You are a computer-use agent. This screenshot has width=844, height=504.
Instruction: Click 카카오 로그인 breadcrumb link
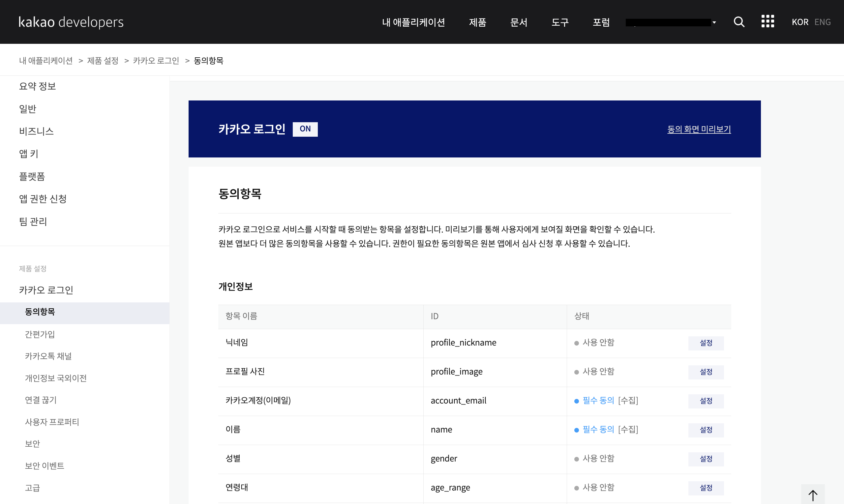point(156,61)
